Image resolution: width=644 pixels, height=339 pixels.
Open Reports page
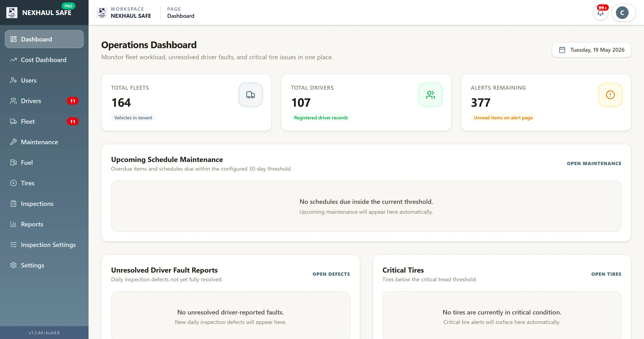pos(44,224)
